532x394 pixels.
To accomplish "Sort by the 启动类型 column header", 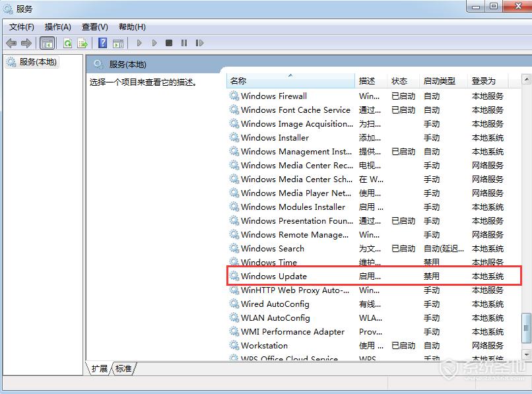I will pyautogui.click(x=441, y=81).
